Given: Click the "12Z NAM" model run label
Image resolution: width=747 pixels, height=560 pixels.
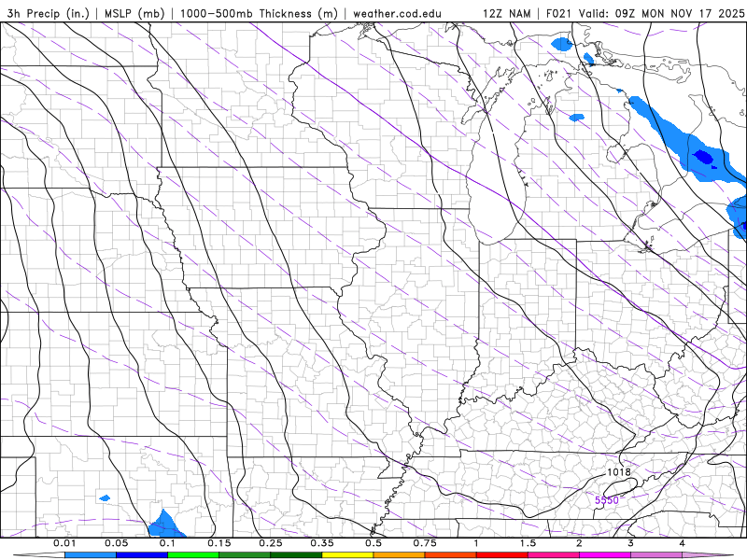Looking at the screenshot, I should tap(507, 13).
